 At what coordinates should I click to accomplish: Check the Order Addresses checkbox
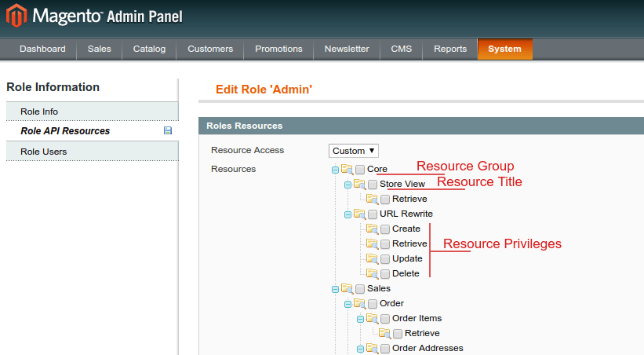pyautogui.click(x=385, y=349)
